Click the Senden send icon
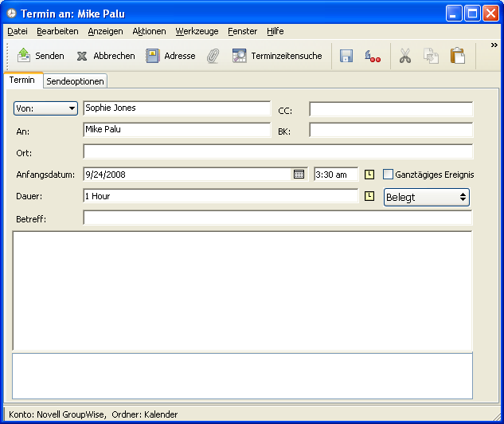Screen dimensions: 504x424 (x=23, y=56)
